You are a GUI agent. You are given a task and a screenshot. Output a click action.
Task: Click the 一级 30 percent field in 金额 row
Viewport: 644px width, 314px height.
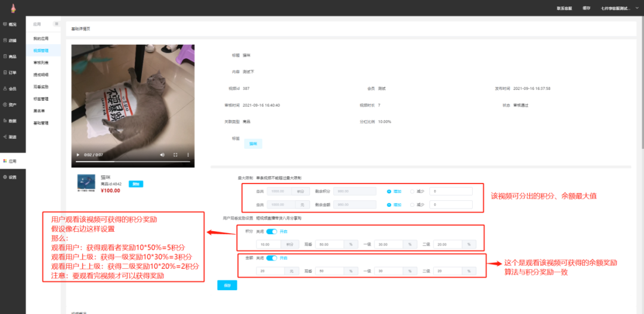tap(389, 271)
